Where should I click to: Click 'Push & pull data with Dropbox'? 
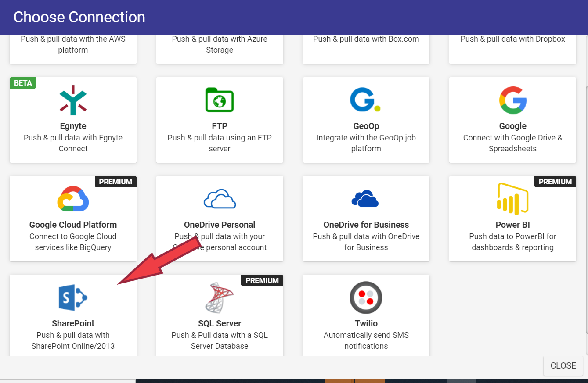tap(513, 39)
